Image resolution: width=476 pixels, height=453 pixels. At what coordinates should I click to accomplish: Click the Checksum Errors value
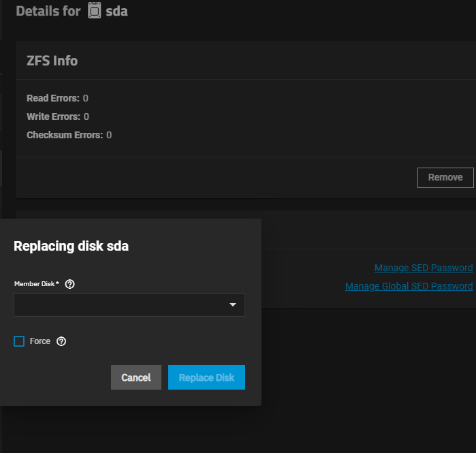[x=109, y=135]
